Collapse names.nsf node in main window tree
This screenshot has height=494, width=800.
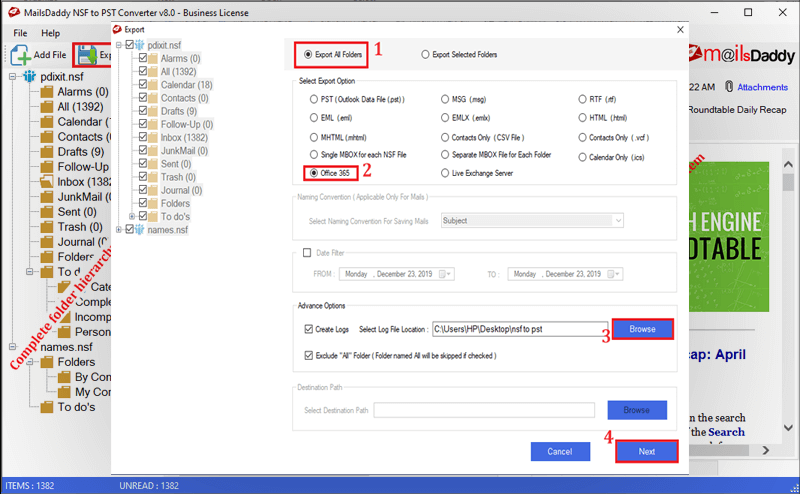point(13,347)
